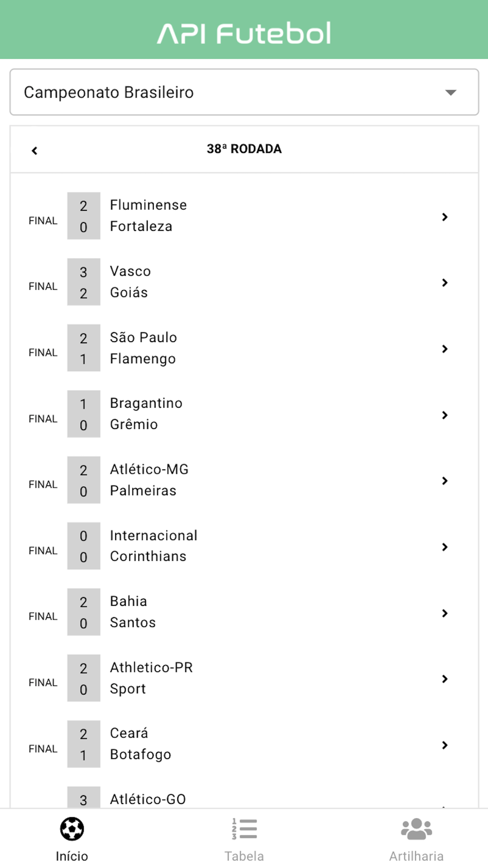Click chevron for Bahia vs Santos
This screenshot has height=868, width=488.
445,613
